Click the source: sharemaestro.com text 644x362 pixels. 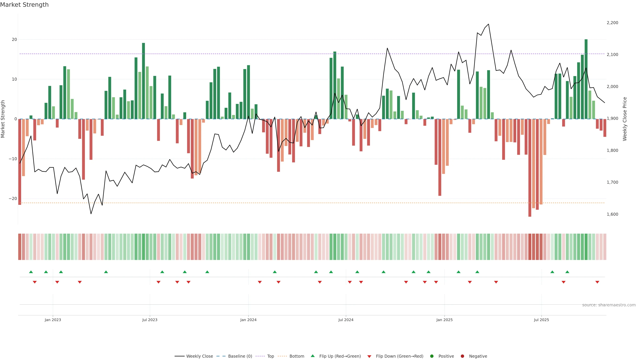(609, 305)
